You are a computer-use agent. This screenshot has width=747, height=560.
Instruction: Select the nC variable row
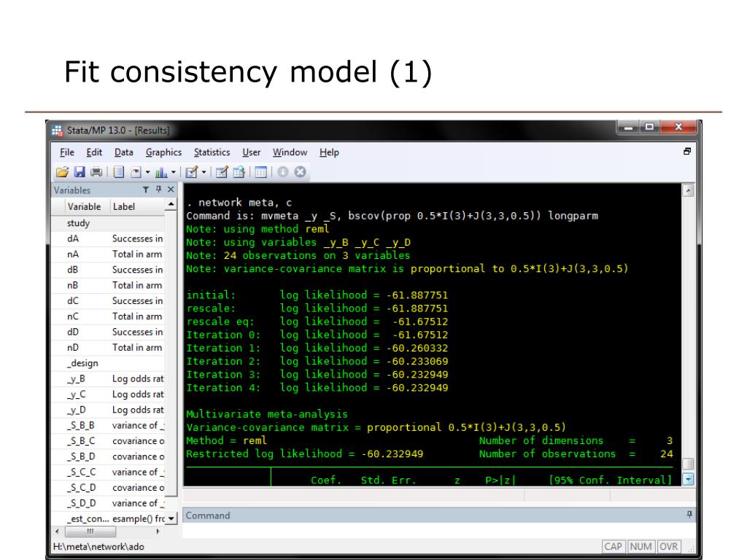tap(109, 316)
